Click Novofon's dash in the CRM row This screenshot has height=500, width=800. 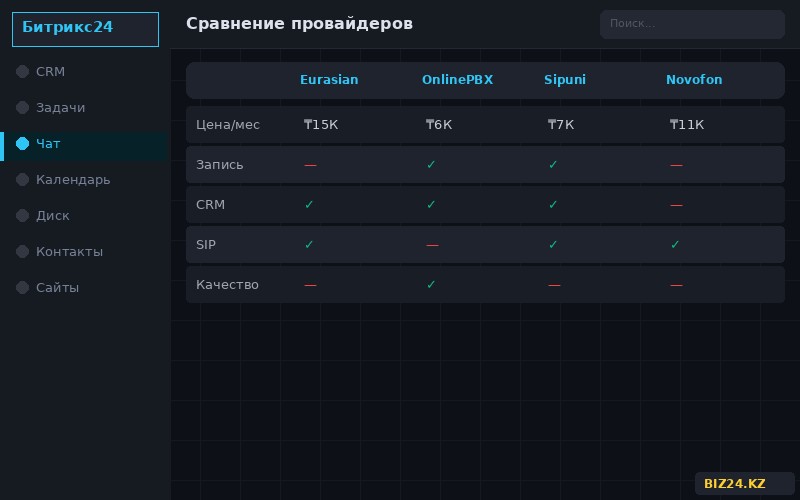click(677, 205)
